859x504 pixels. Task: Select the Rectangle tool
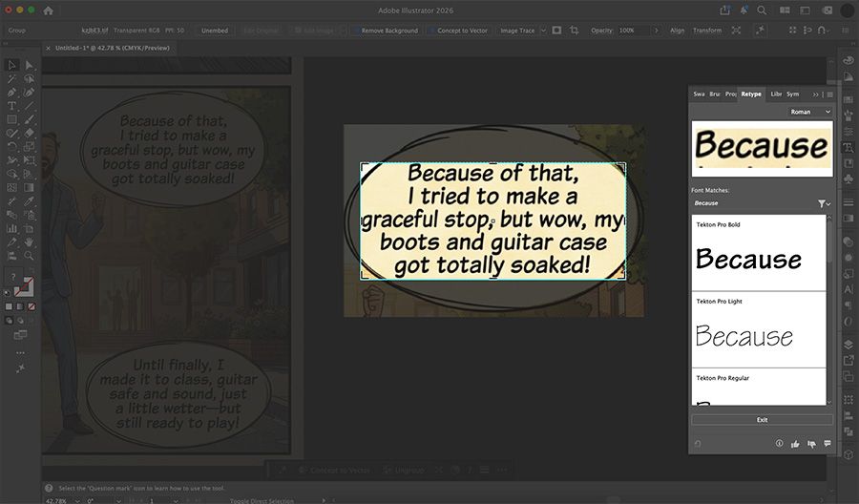click(x=11, y=119)
